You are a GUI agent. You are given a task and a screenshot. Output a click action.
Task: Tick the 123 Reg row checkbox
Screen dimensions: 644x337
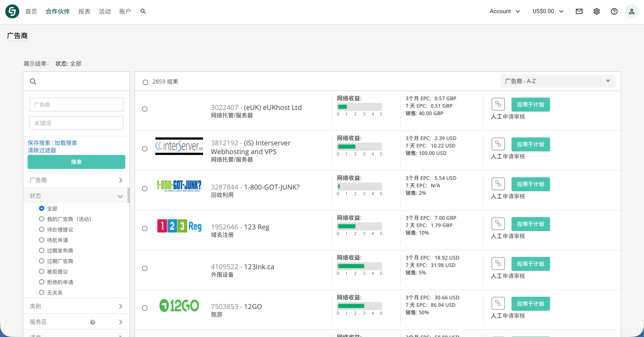pyautogui.click(x=145, y=228)
